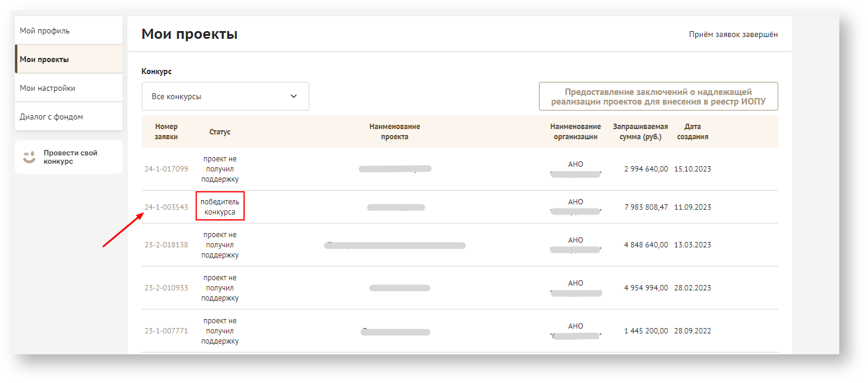Go to Мои настройки section

click(x=48, y=88)
